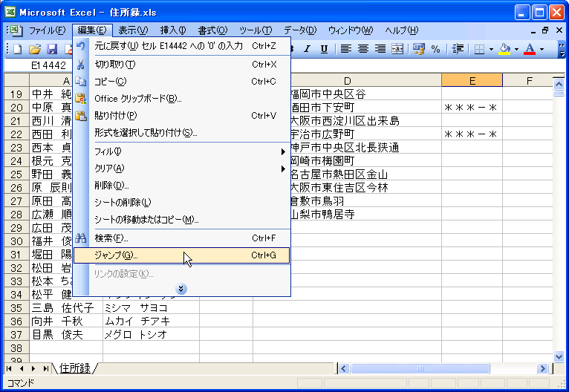Restore the workbook window button
The image size is (569, 392).
pos(545,30)
